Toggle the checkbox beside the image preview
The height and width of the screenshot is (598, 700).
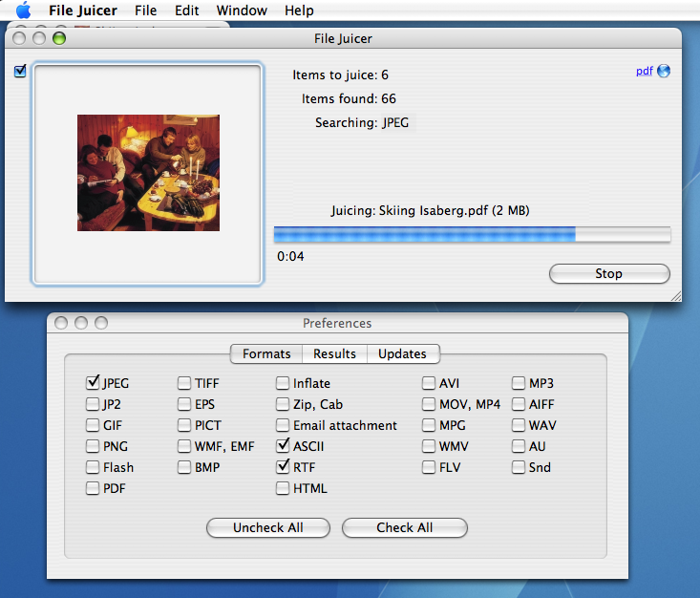click(x=20, y=71)
